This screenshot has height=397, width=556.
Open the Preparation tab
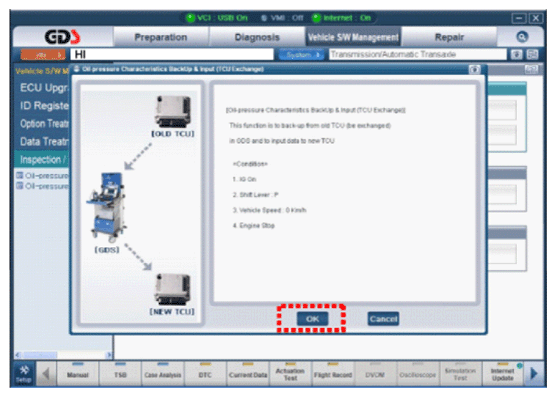click(x=161, y=37)
